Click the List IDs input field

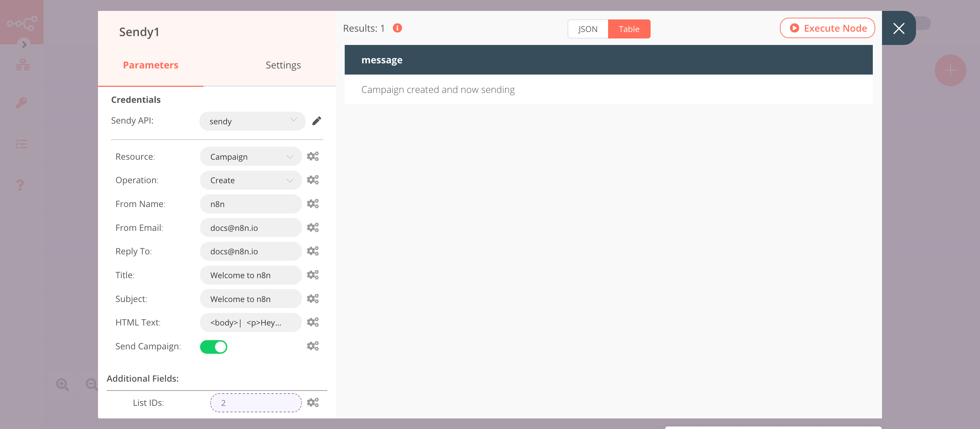[256, 403]
